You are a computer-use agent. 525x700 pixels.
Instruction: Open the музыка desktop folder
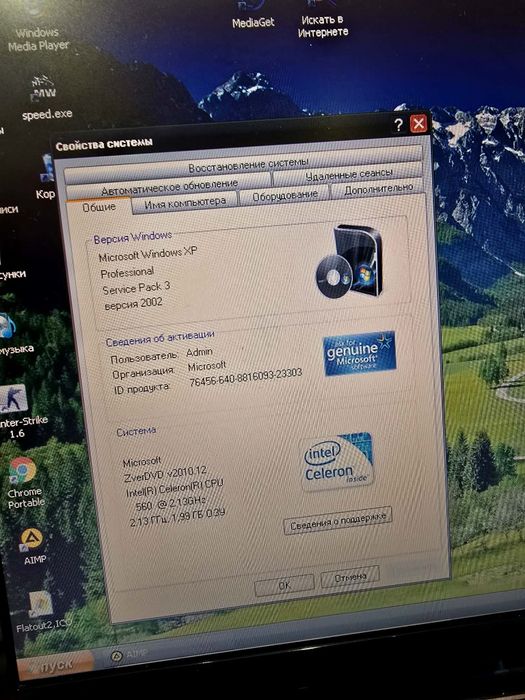(13, 334)
